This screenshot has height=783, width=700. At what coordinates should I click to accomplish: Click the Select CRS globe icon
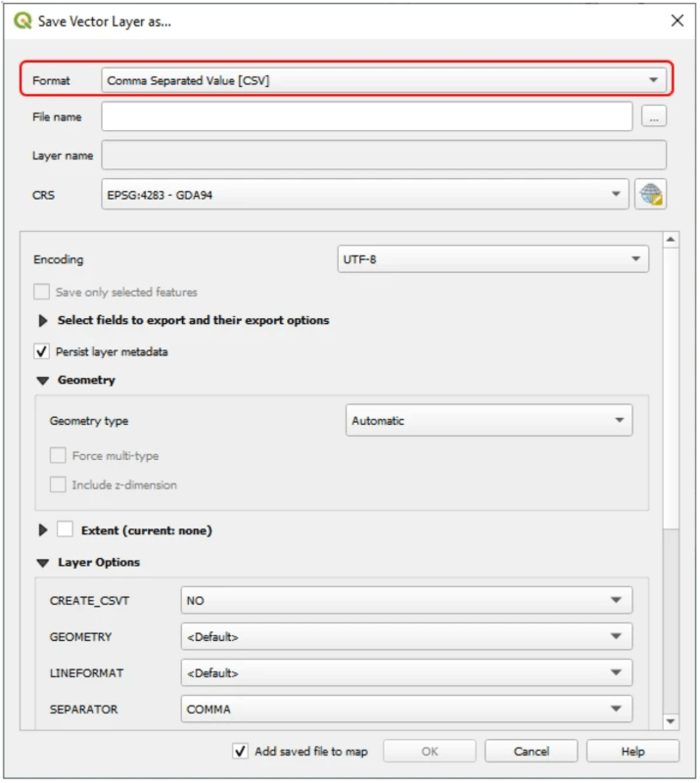pos(650,194)
